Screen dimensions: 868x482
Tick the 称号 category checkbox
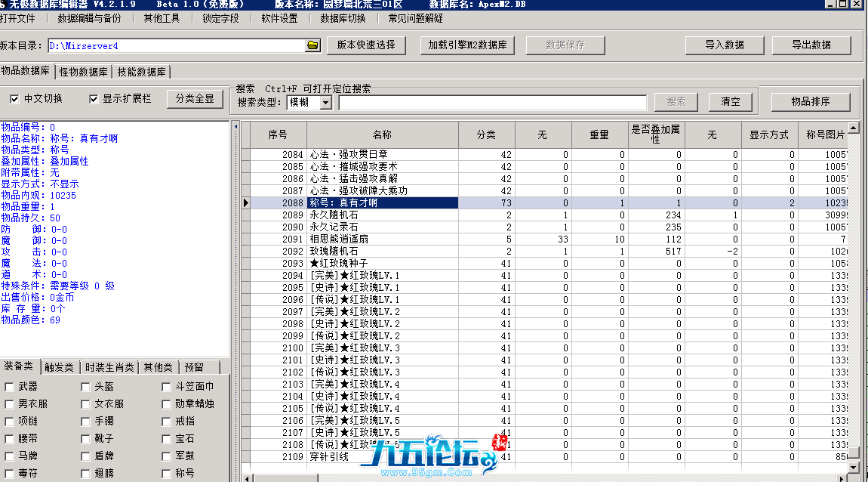pos(167,474)
